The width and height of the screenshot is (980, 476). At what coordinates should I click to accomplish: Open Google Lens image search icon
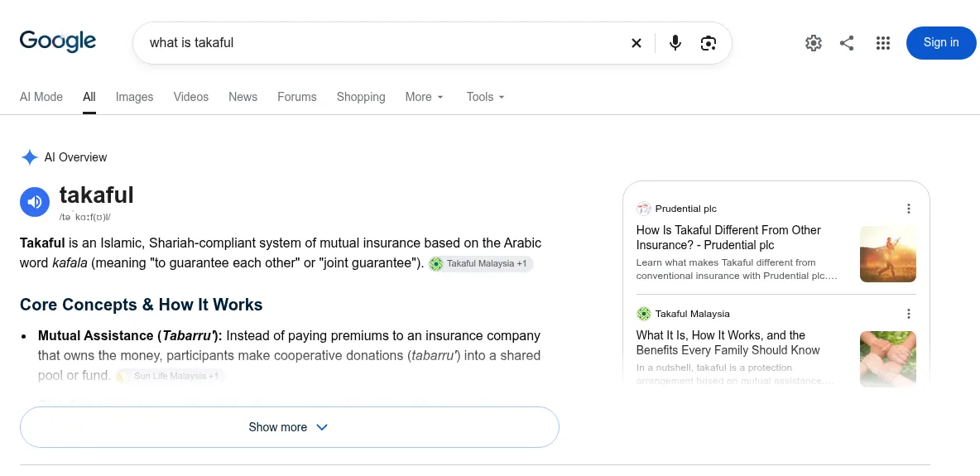[709, 43]
